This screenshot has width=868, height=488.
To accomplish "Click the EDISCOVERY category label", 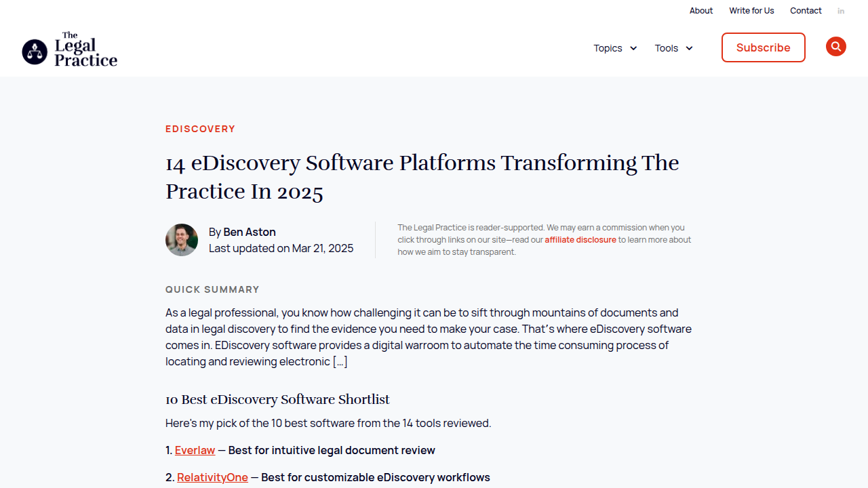I will click(200, 129).
